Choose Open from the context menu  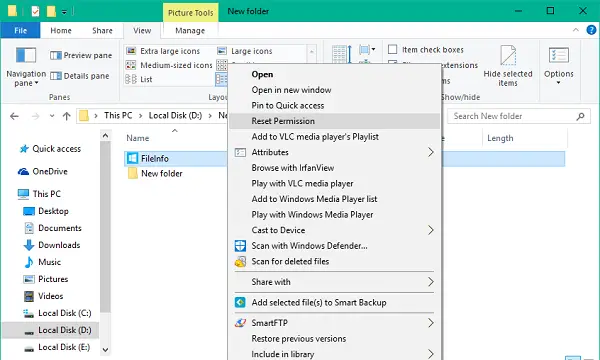334,74
